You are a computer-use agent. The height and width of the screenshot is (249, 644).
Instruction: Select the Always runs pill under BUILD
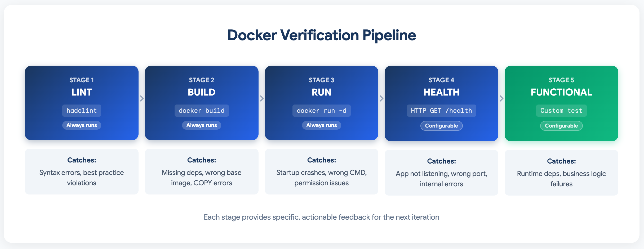coord(201,125)
